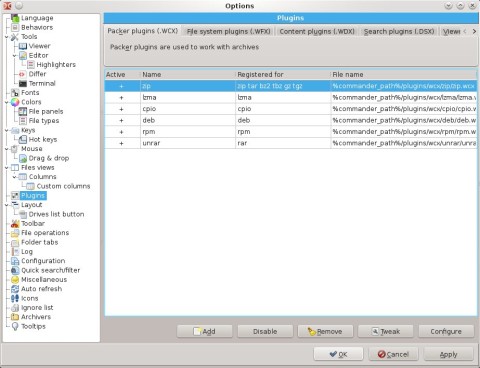Image resolution: width=480 pixels, height=368 pixels.
Task: Click the Tools wrench icon
Action: (15, 37)
